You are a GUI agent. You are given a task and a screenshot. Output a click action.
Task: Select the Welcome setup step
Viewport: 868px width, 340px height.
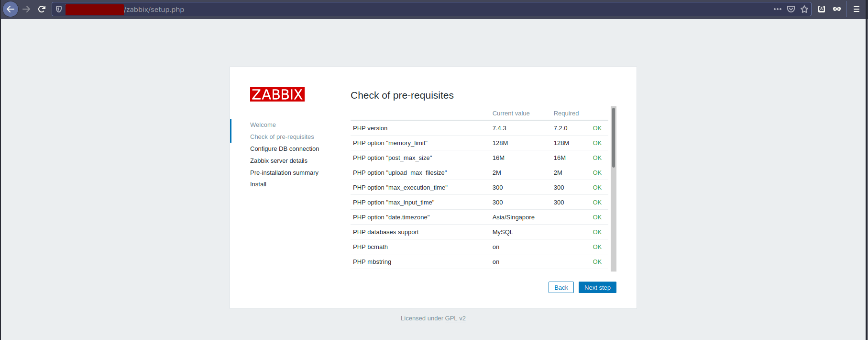(263, 125)
